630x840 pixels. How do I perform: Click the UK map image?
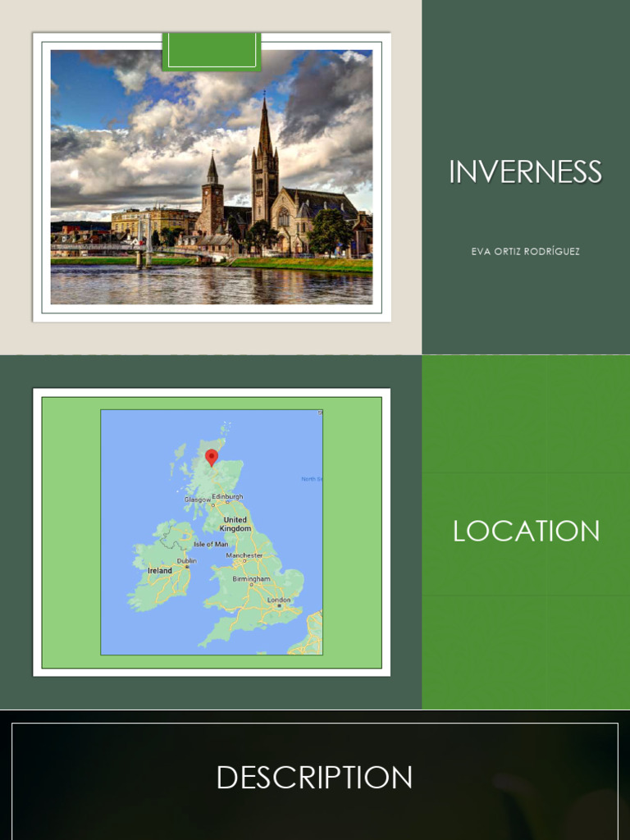[212, 532]
